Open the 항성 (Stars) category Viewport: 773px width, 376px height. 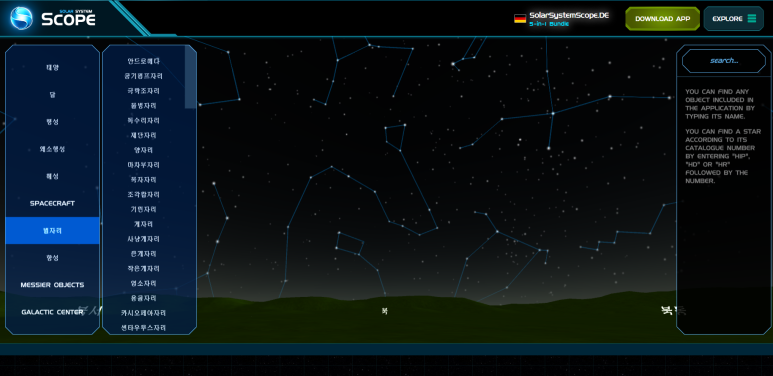[x=52, y=257]
